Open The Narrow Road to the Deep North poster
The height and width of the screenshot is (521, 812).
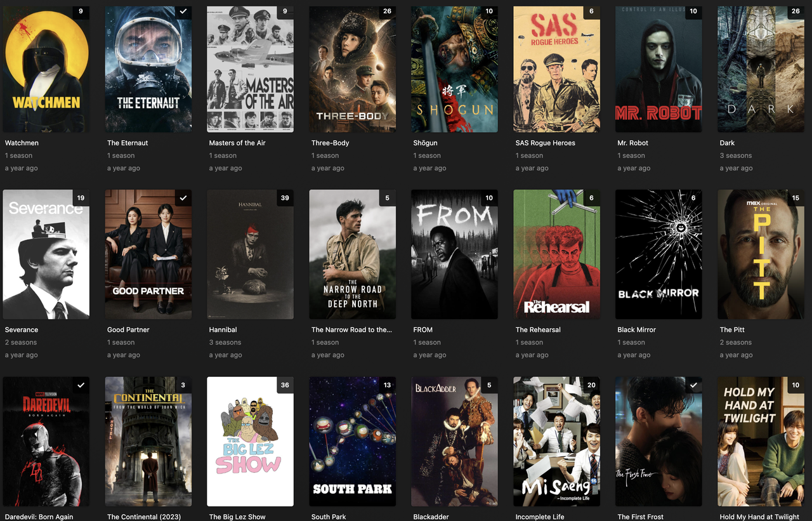pos(353,254)
